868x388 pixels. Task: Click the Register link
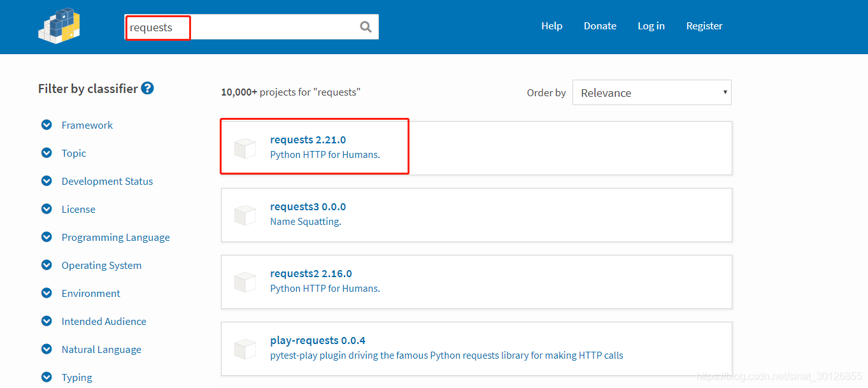(x=704, y=26)
